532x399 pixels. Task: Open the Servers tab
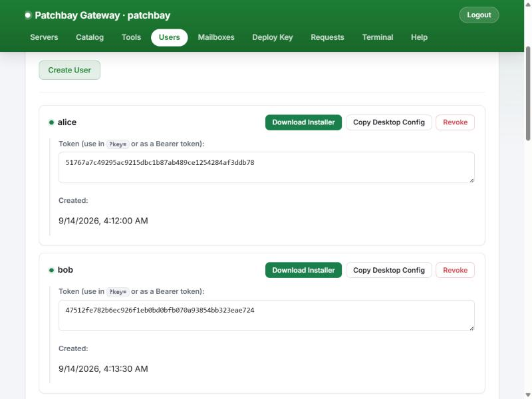coord(44,37)
